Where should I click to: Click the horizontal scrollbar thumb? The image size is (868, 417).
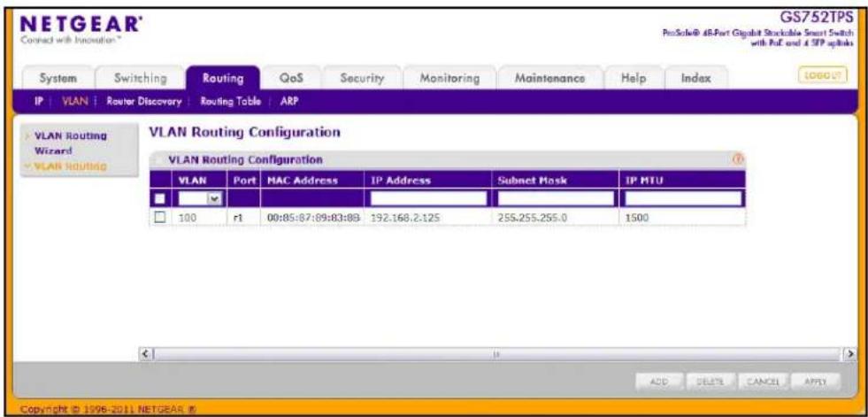click(496, 352)
